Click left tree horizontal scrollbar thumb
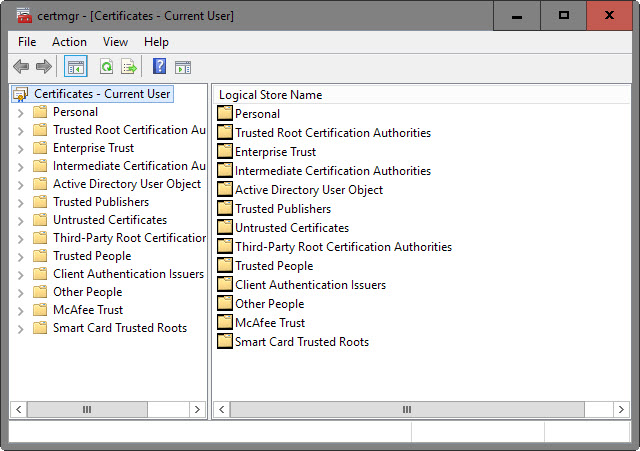This screenshot has height=451, width=640. (87, 409)
